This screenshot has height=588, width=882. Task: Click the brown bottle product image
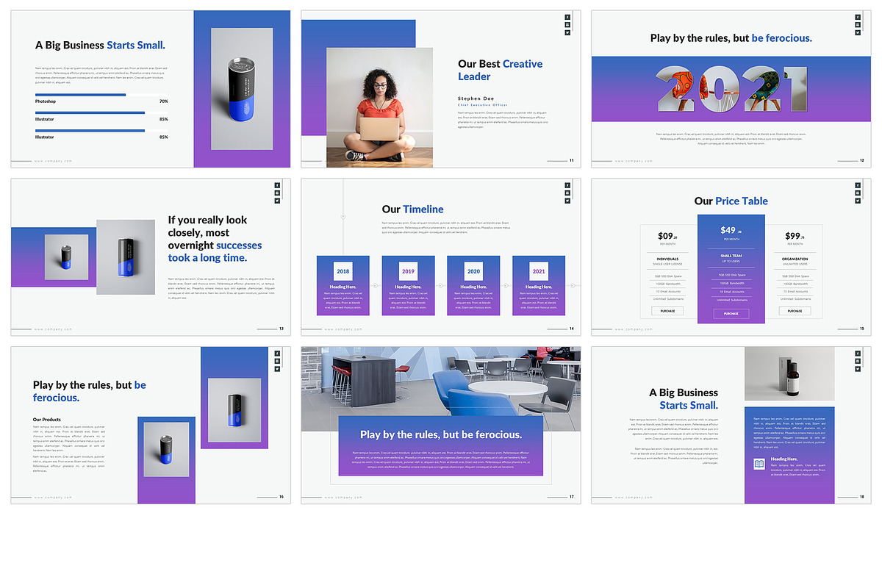789,373
